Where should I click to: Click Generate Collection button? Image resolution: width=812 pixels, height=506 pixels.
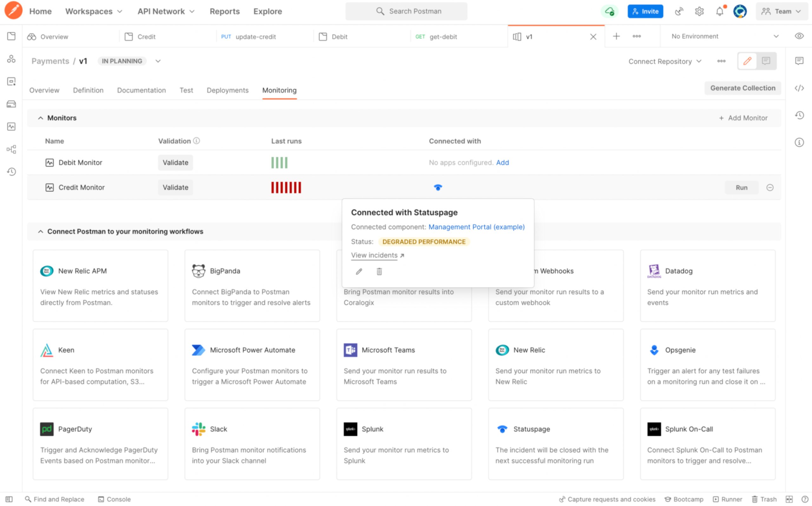743,88
